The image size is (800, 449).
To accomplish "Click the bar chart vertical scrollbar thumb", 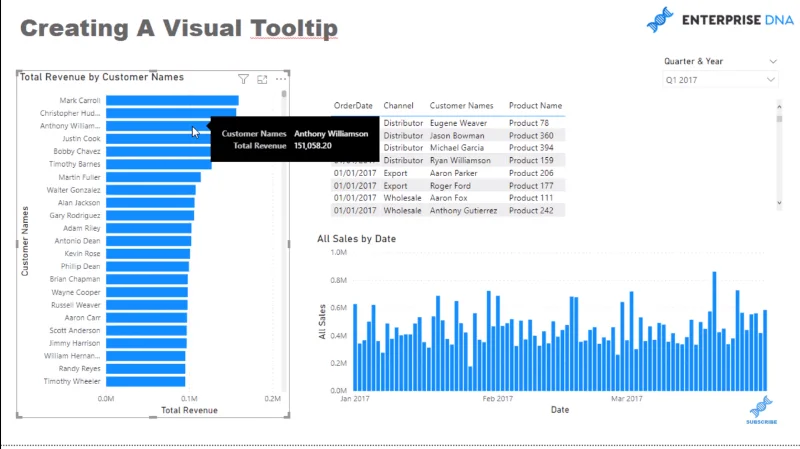I will (x=284, y=94).
